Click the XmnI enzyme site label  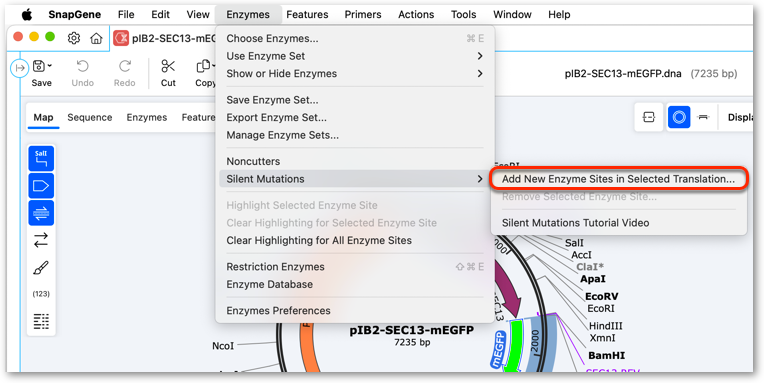point(601,338)
